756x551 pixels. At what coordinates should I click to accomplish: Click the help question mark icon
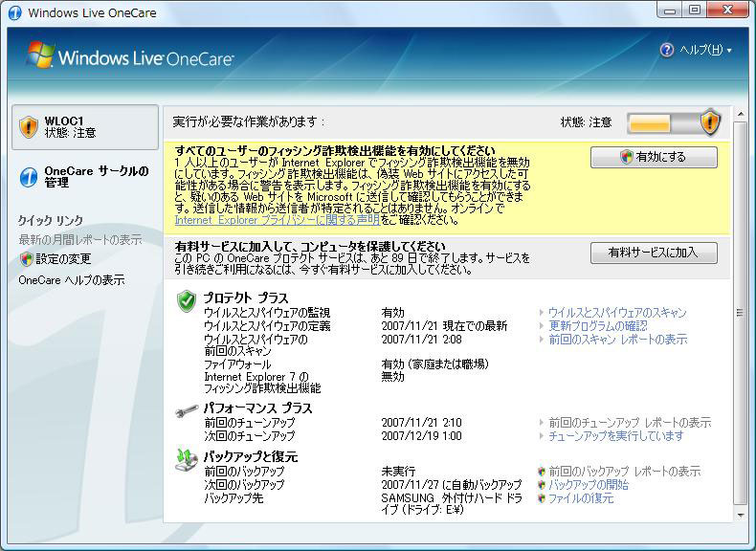[667, 50]
